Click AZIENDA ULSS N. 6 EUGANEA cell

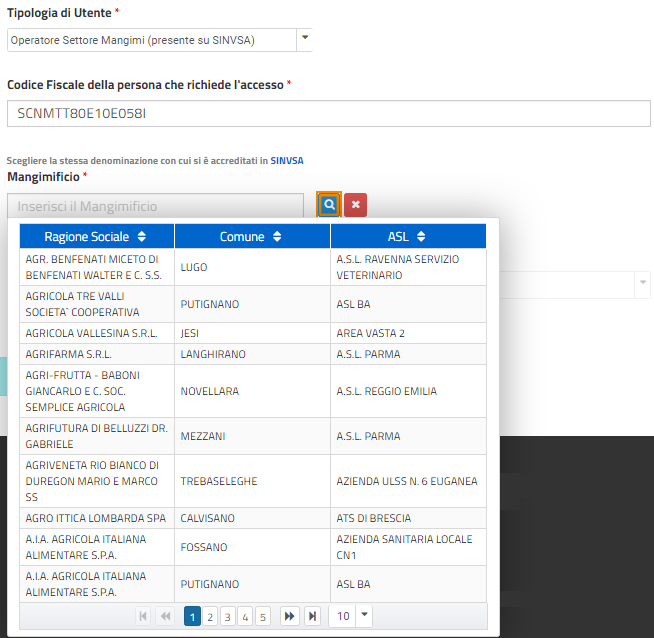coord(408,481)
